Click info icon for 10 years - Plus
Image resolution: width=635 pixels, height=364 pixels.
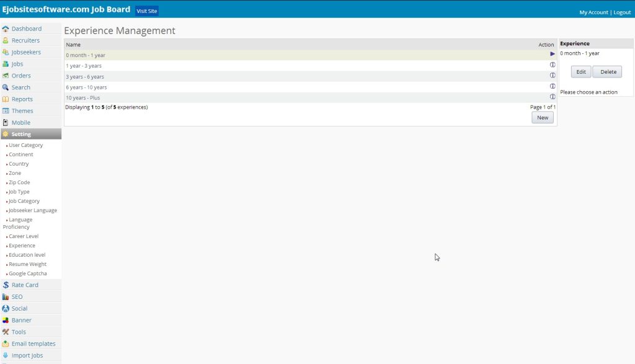(553, 97)
